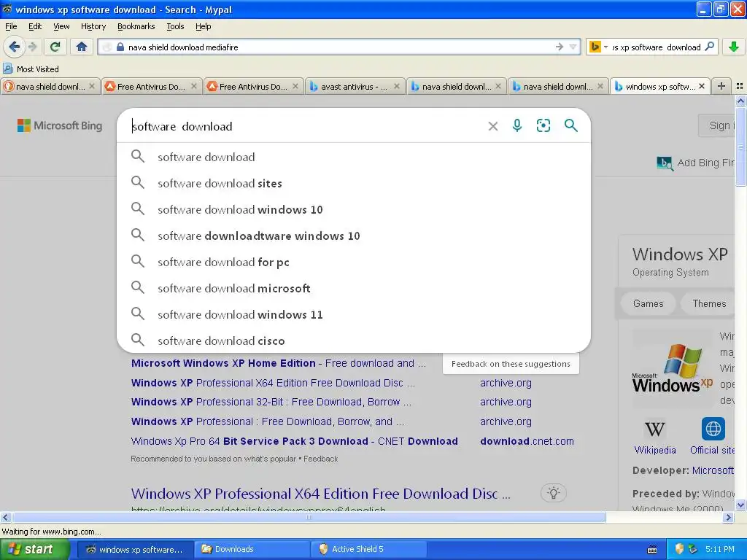Image resolution: width=747 pixels, height=560 pixels.
Task: Click the keyboard icon on the taskbar
Action: point(652,550)
